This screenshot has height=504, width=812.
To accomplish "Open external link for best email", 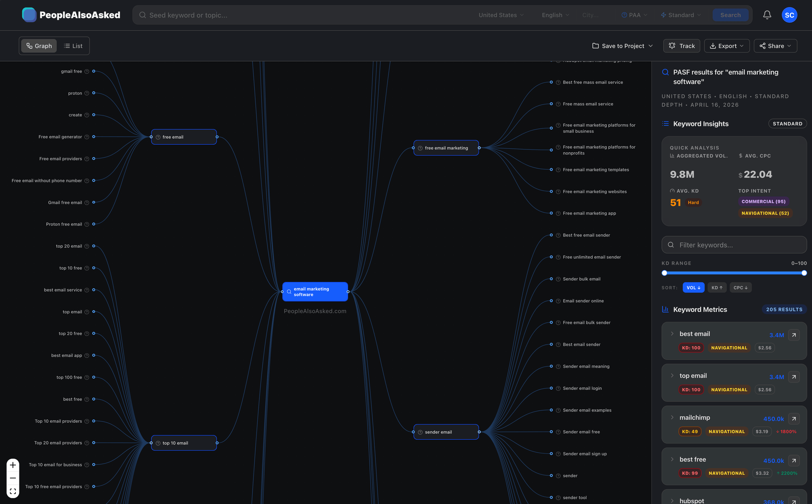I will [794, 335].
